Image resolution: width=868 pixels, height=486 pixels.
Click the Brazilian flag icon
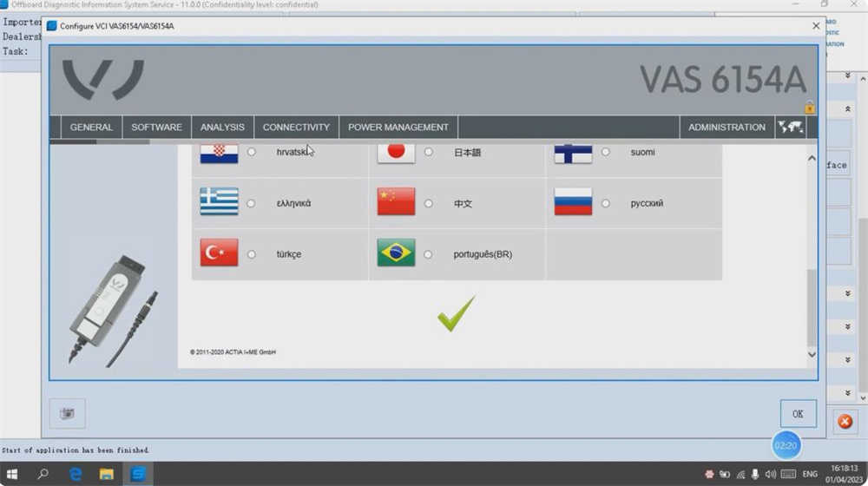coord(396,253)
